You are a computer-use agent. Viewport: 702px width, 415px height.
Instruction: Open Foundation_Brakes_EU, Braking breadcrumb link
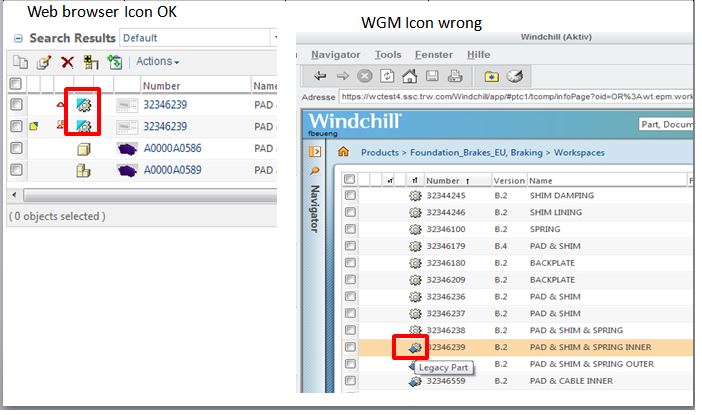click(476, 153)
